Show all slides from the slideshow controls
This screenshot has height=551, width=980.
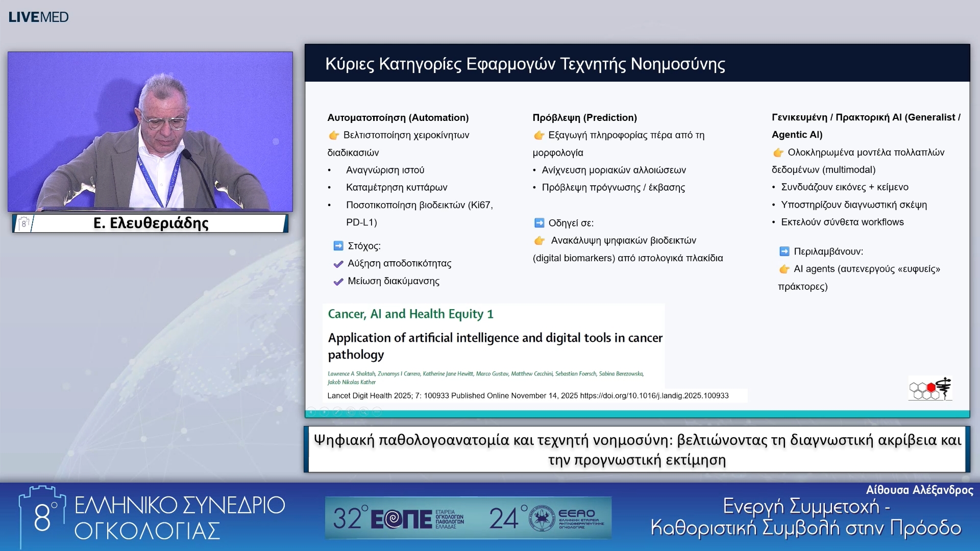pyautogui.click(x=351, y=411)
